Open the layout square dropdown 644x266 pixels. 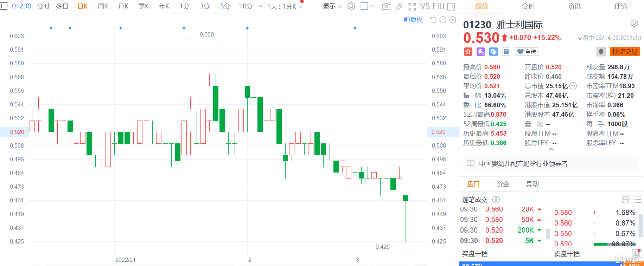click(367, 6)
